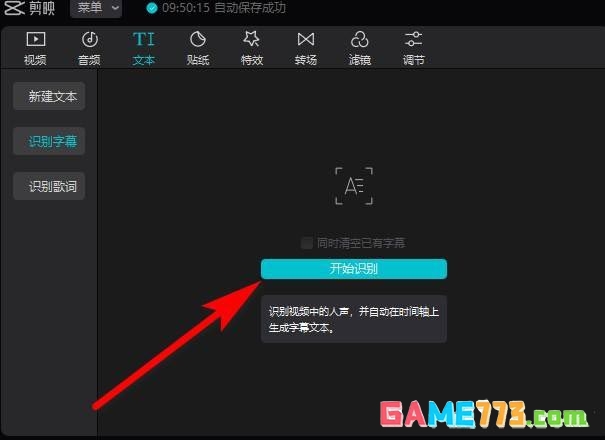
Task: Click the 识别视频中的人声 description text
Action: click(x=354, y=319)
